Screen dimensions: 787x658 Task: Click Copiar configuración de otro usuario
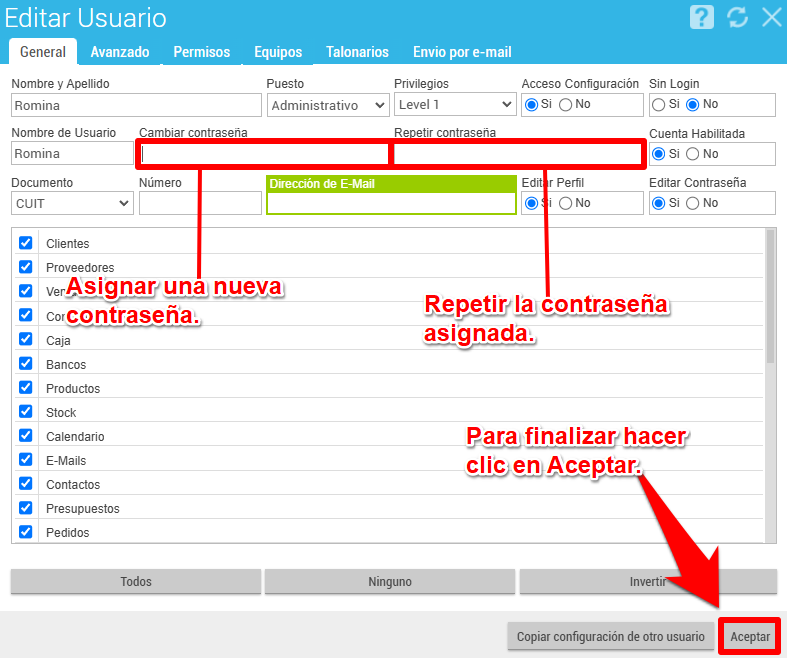(x=610, y=636)
